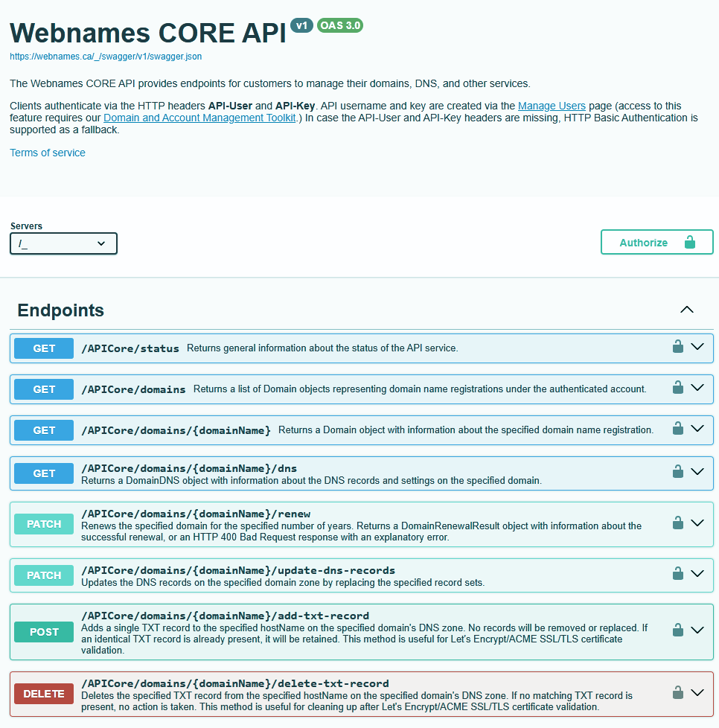Click the padlock icon on the add-txt-record endpoint
Image resolution: width=719 pixels, height=728 pixels.
click(678, 629)
